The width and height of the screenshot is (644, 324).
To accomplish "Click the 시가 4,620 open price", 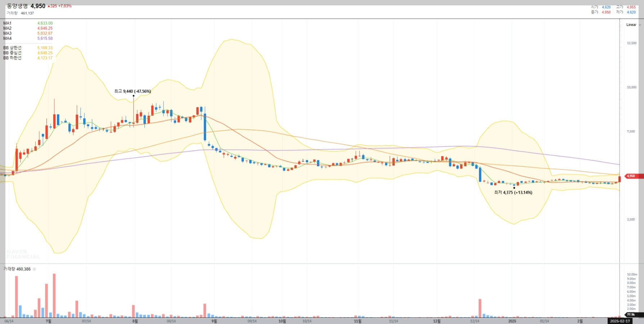I will (601, 7).
